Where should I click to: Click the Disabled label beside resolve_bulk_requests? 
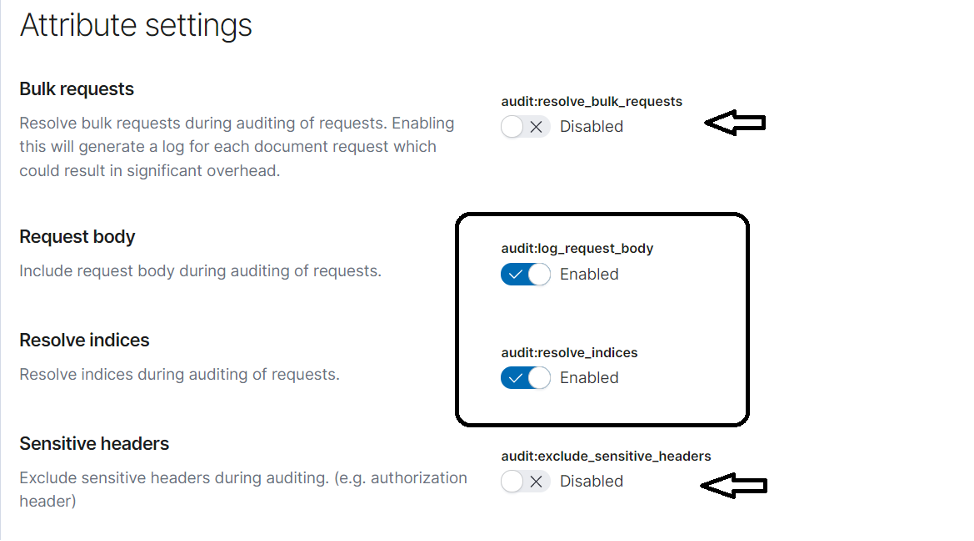[x=591, y=127]
